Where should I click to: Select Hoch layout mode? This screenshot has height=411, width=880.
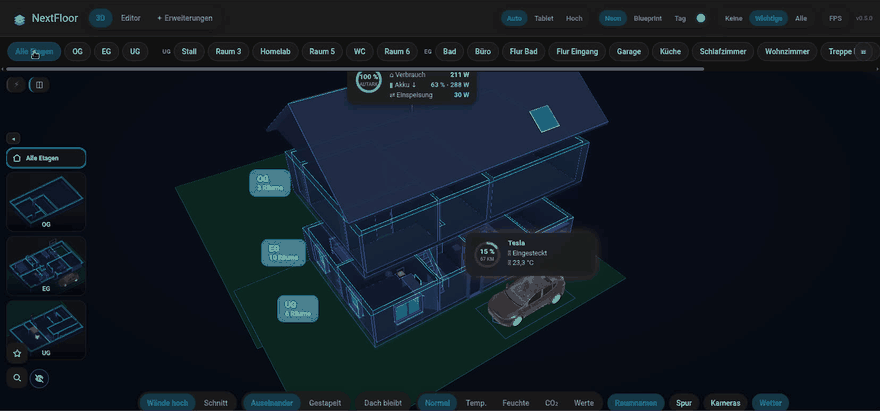coord(574,19)
